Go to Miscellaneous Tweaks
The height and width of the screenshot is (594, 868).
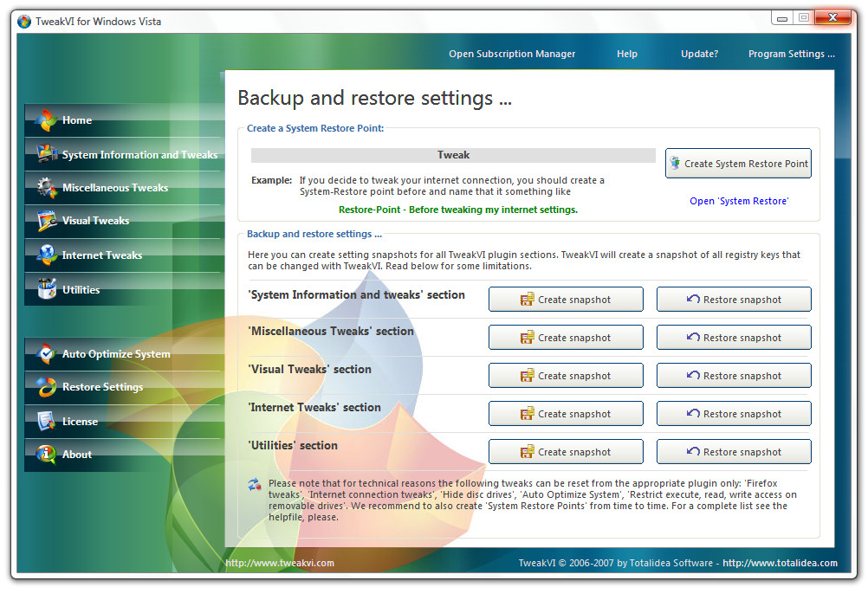tap(124, 188)
